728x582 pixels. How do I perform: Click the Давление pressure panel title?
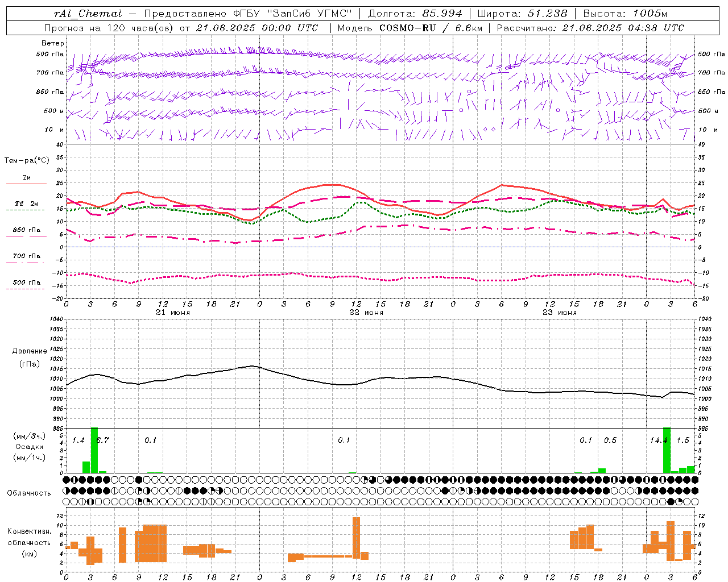click(30, 351)
